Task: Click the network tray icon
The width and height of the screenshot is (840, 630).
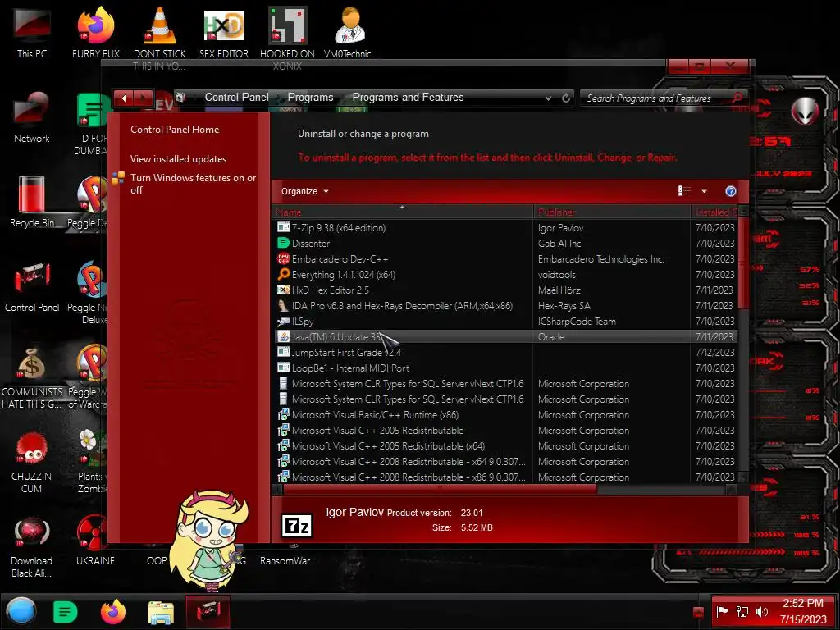Action: tap(742, 611)
